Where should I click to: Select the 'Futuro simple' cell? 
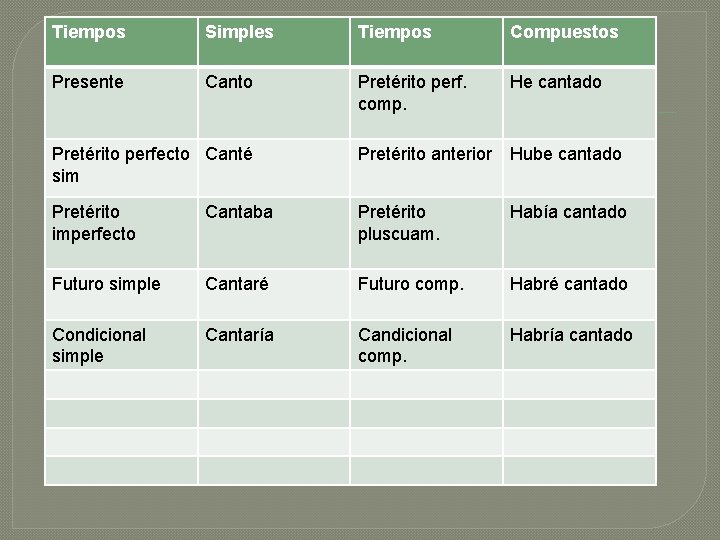tap(121, 294)
